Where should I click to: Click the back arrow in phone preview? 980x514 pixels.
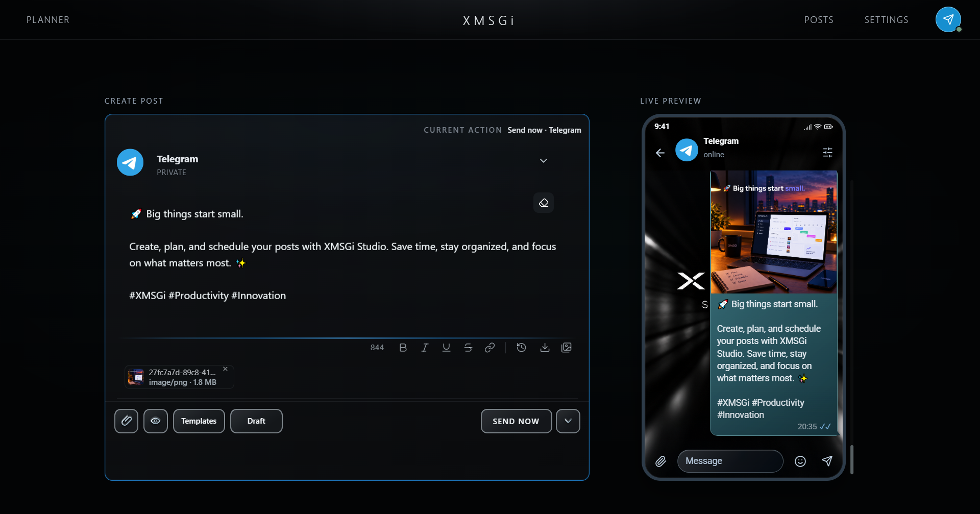660,153
